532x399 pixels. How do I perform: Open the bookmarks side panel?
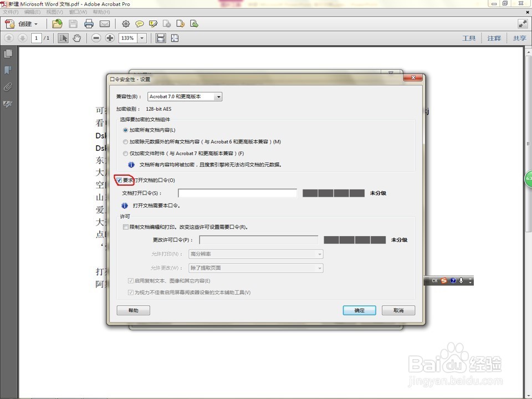(8, 70)
